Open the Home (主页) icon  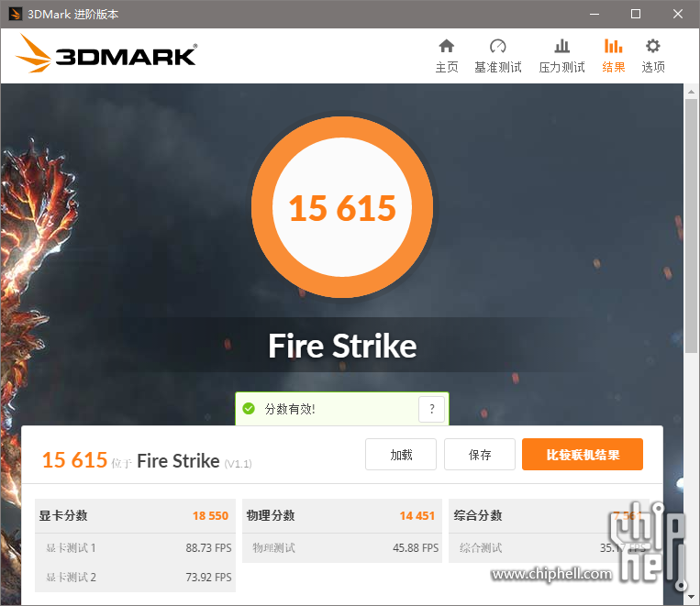click(x=447, y=47)
